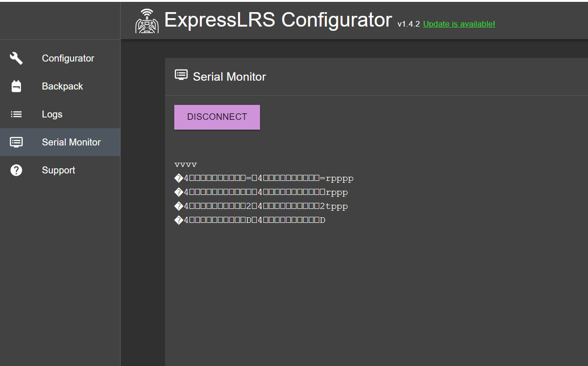Click the Serial Monitor panel header icon

[x=181, y=74]
